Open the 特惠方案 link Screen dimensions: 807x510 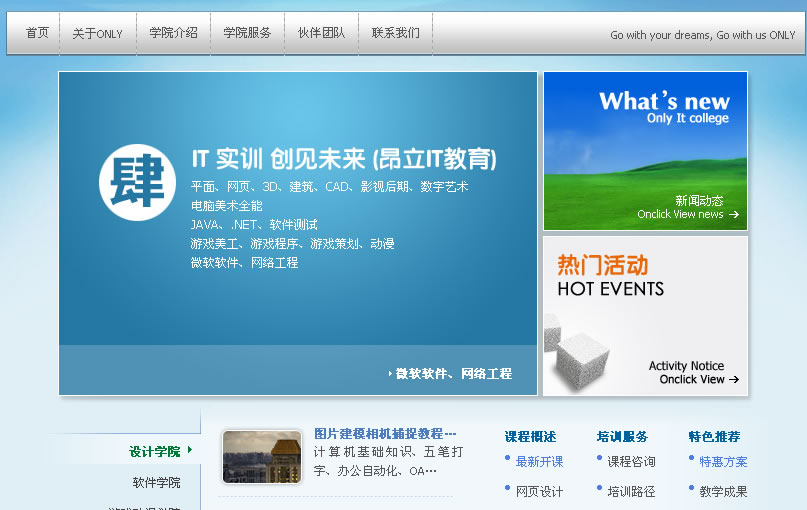tap(723, 462)
